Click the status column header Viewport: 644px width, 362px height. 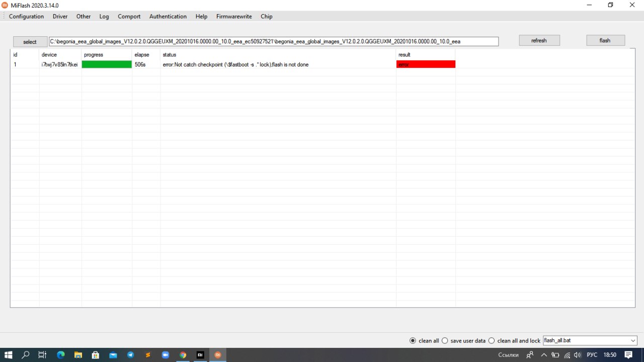tap(278, 54)
